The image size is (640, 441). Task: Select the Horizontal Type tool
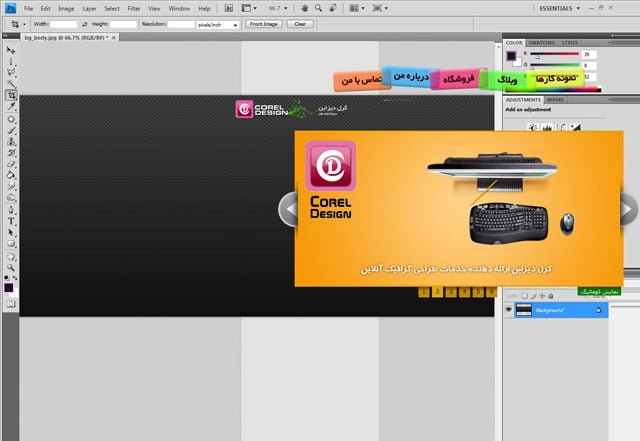point(11,221)
